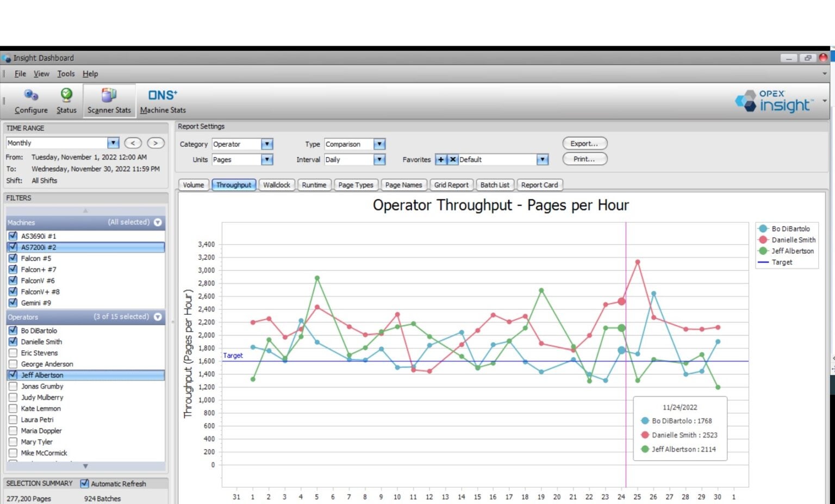835x504 pixels.
Task: Open the Configure icon in the toolbar
Action: click(30, 101)
